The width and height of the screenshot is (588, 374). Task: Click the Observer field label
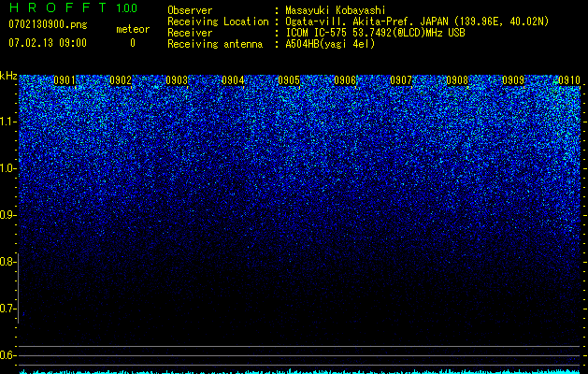190,10
